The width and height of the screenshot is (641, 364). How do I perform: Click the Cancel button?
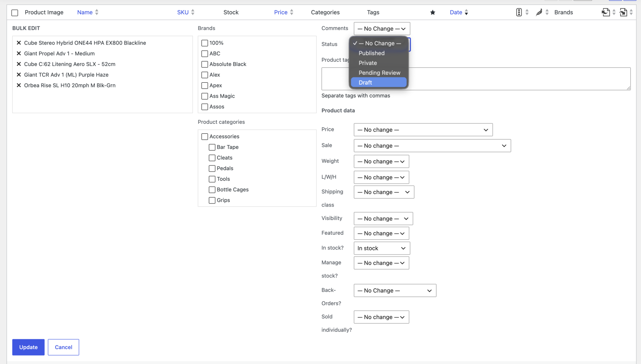tap(63, 347)
